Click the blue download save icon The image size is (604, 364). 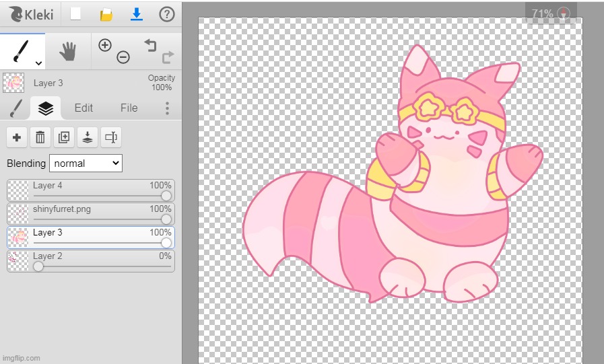(x=136, y=13)
